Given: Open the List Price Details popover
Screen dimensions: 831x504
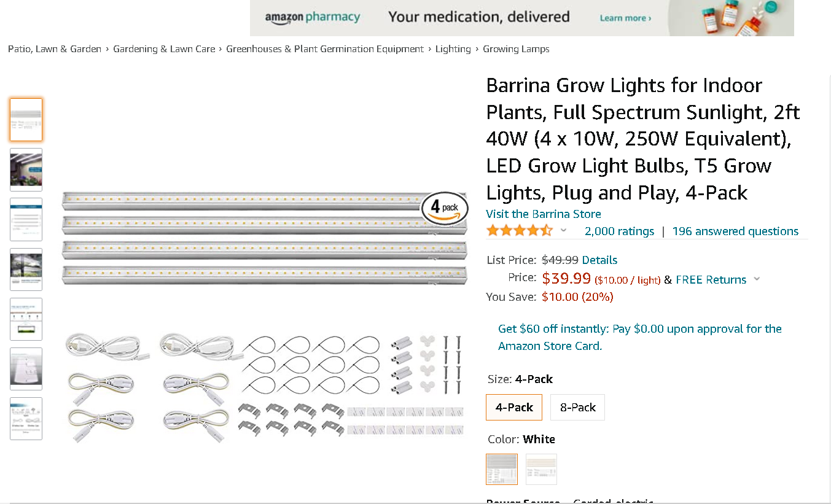Looking at the screenshot, I should tap(599, 260).
